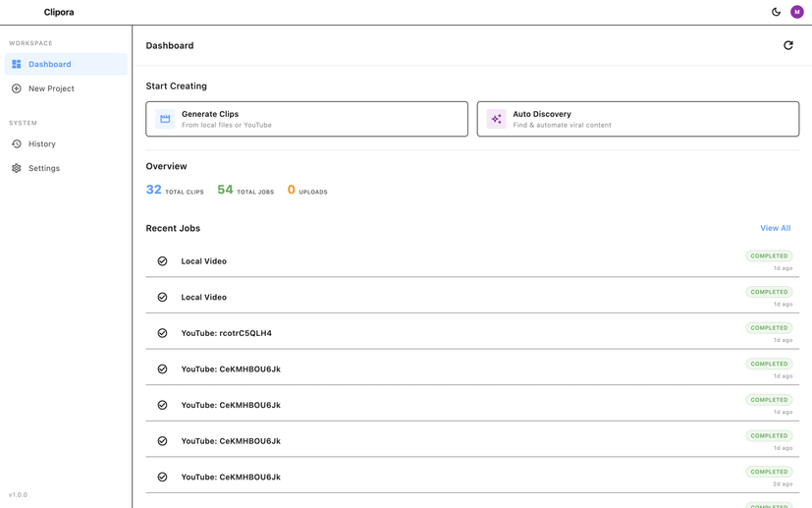812x508 pixels.
Task: Click check icon of rcotrC5QLH4 job
Action: click(x=163, y=333)
